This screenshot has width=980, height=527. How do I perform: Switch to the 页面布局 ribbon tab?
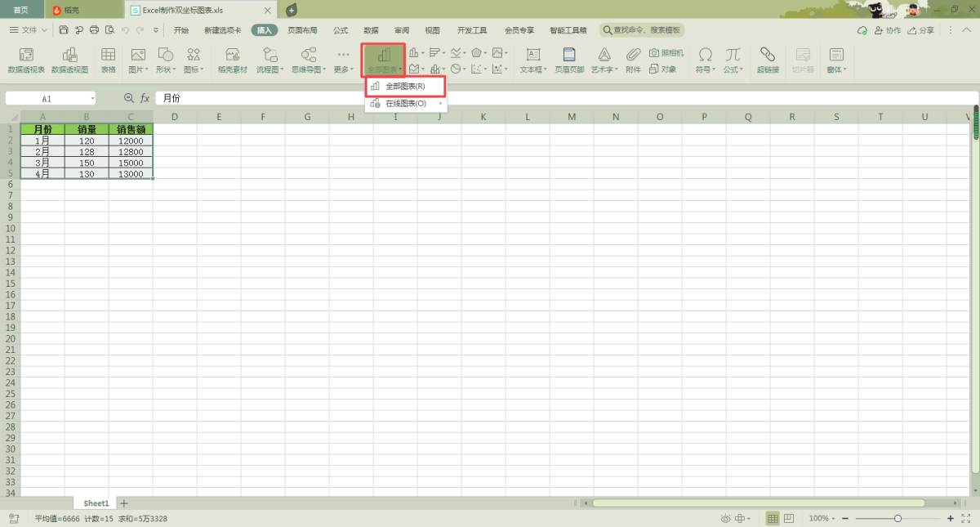pyautogui.click(x=302, y=30)
